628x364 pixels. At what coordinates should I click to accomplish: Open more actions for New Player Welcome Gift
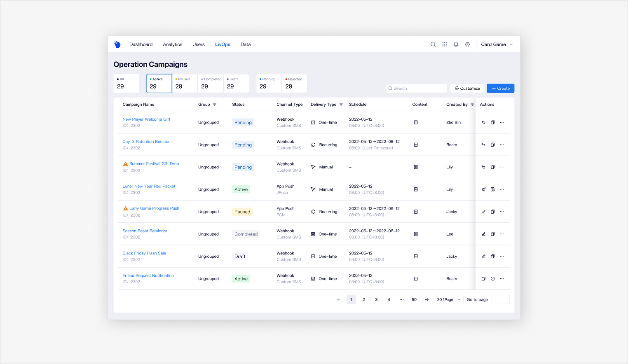502,123
